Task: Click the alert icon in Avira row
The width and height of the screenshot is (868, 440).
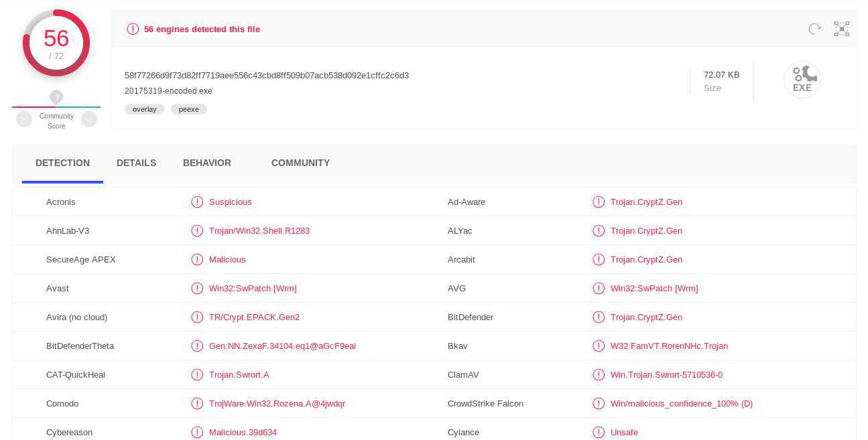Action: tap(197, 317)
